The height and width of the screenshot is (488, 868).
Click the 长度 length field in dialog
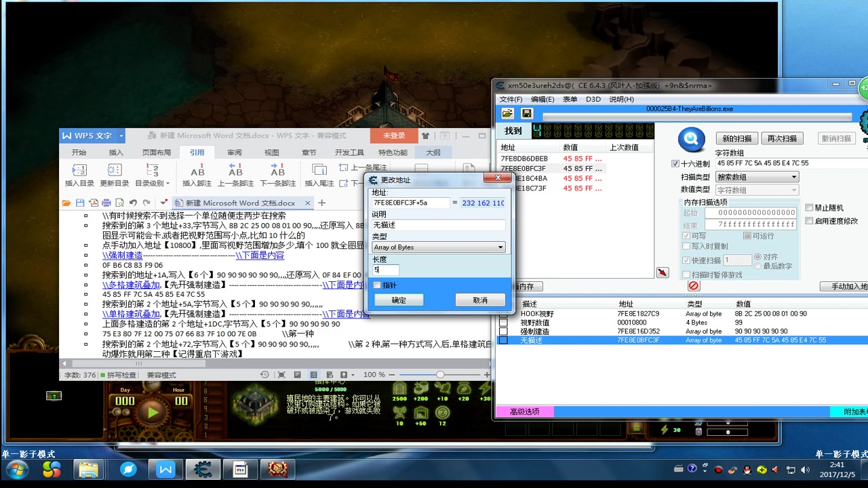(x=385, y=270)
